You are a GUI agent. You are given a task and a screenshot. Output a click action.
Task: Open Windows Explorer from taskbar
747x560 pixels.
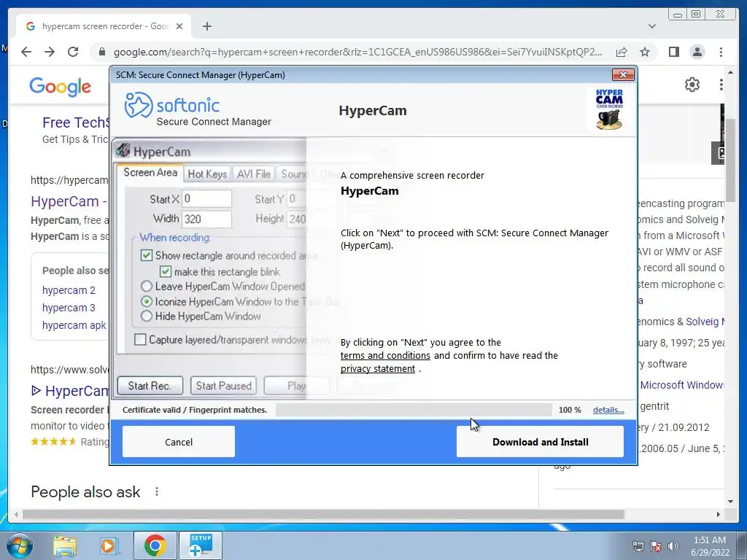pos(65,545)
